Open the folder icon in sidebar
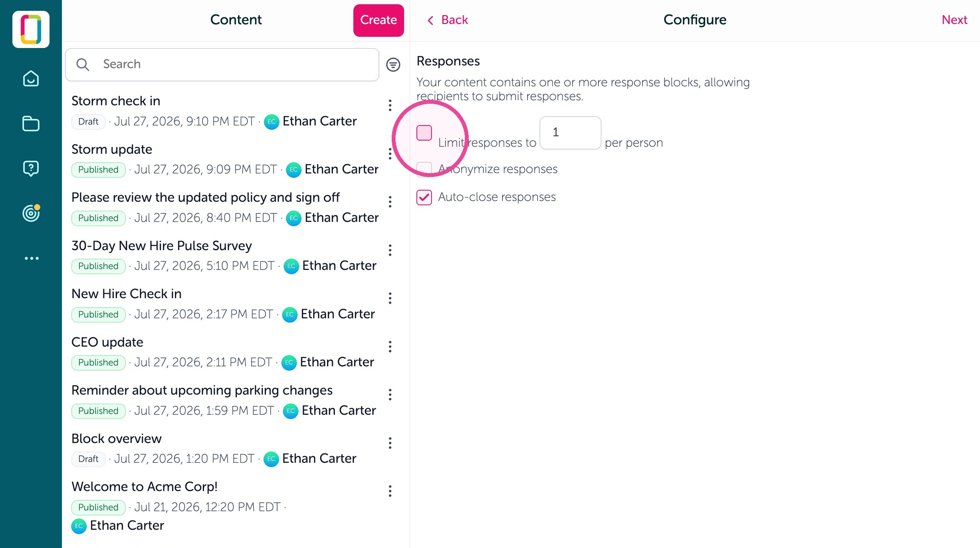The image size is (980, 548). (x=31, y=124)
